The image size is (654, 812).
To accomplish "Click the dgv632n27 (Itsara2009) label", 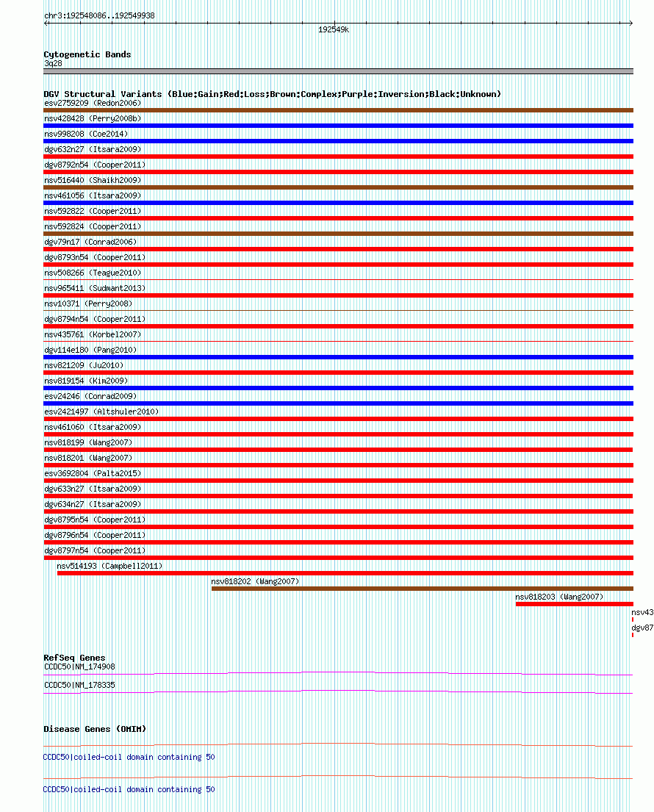I will 93,150.
